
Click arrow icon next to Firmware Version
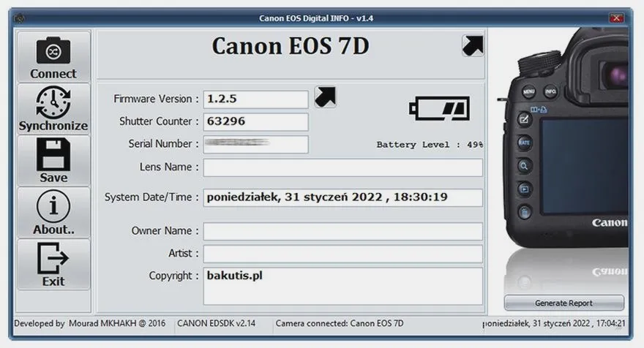(x=325, y=97)
